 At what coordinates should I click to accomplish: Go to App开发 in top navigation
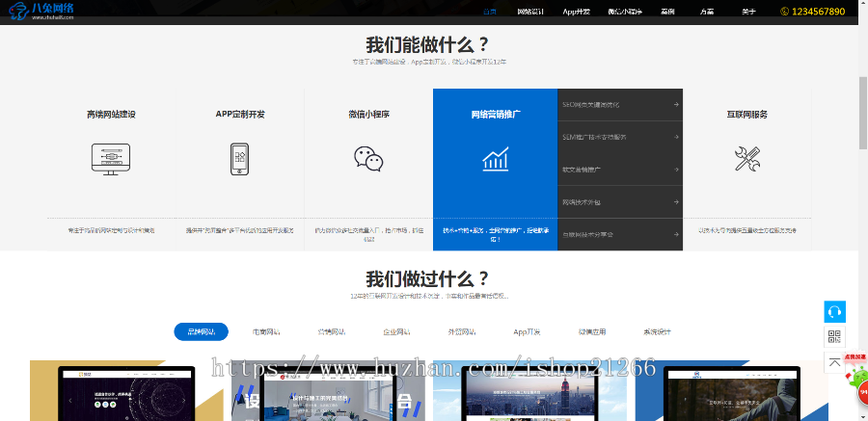click(x=577, y=12)
